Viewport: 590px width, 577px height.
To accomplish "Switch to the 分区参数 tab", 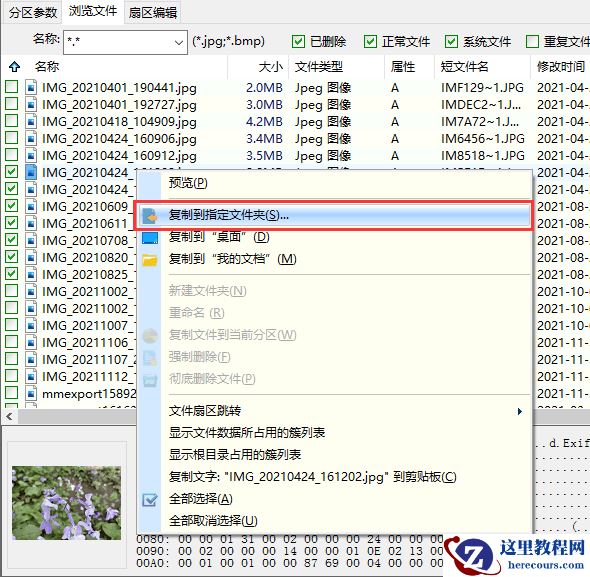I will tap(33, 12).
